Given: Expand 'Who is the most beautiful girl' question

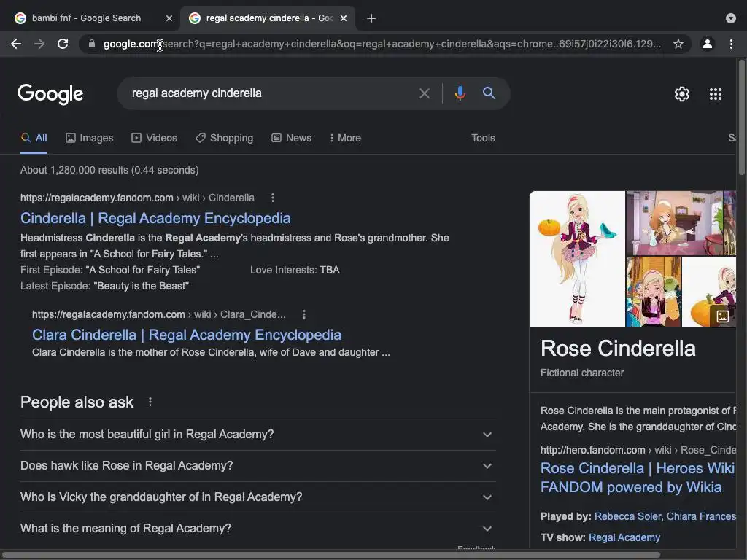Looking at the screenshot, I should coord(258,435).
